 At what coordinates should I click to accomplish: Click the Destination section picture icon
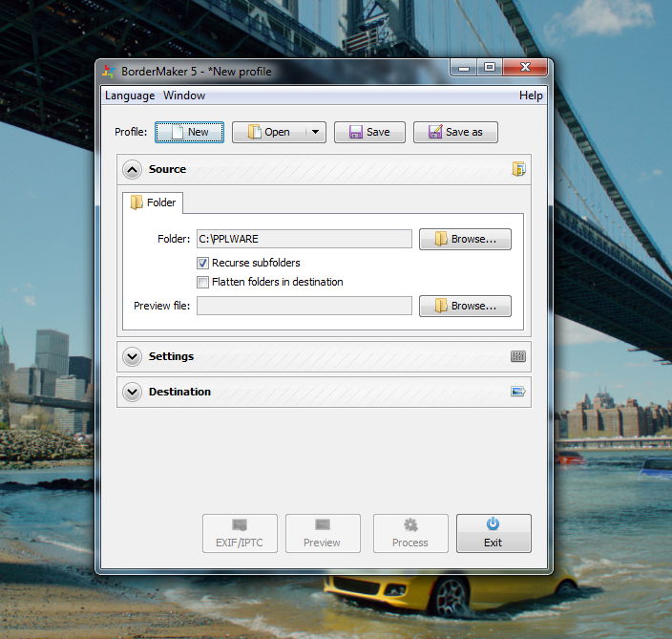click(518, 391)
